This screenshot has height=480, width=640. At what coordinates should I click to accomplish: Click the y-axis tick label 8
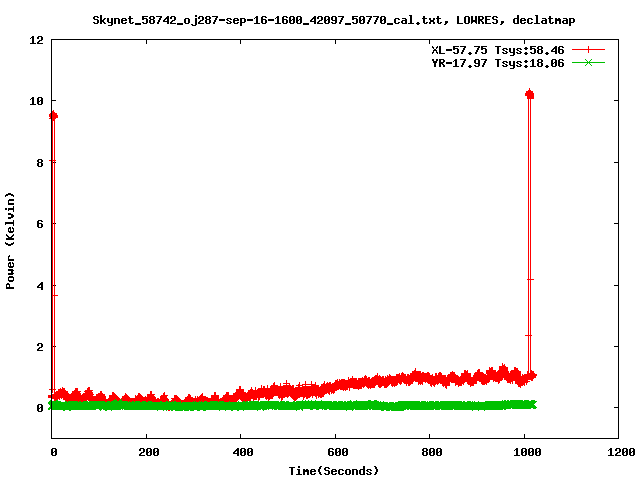click(40, 163)
